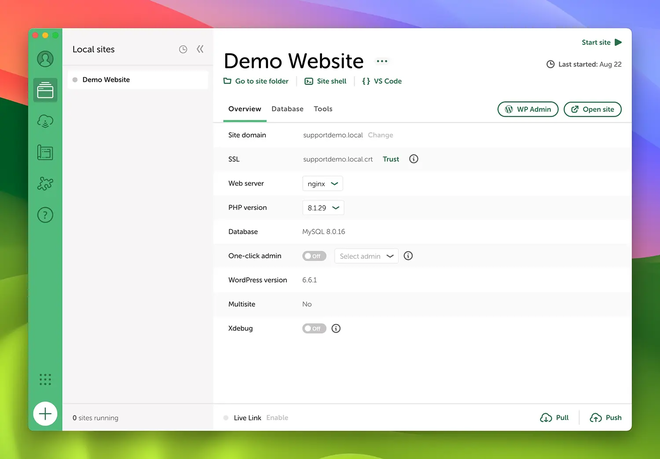Viewport: 660px width, 459px height.
Task: Open the three-dot site options menu
Action: [382, 61]
